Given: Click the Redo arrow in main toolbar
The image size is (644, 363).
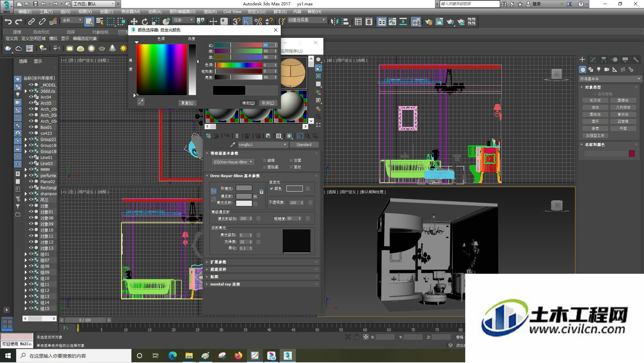Looking at the screenshot, I should (x=19, y=22).
